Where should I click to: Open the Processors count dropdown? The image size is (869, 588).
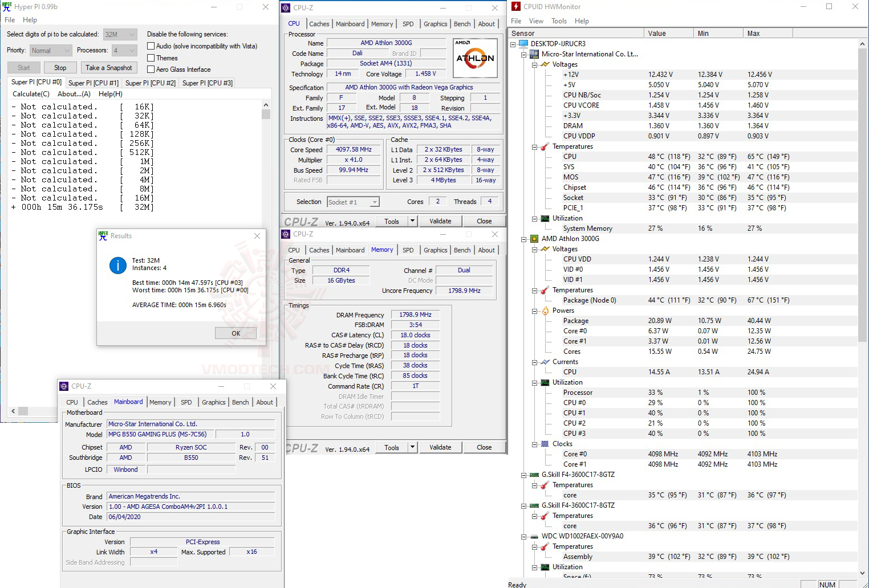(x=124, y=50)
